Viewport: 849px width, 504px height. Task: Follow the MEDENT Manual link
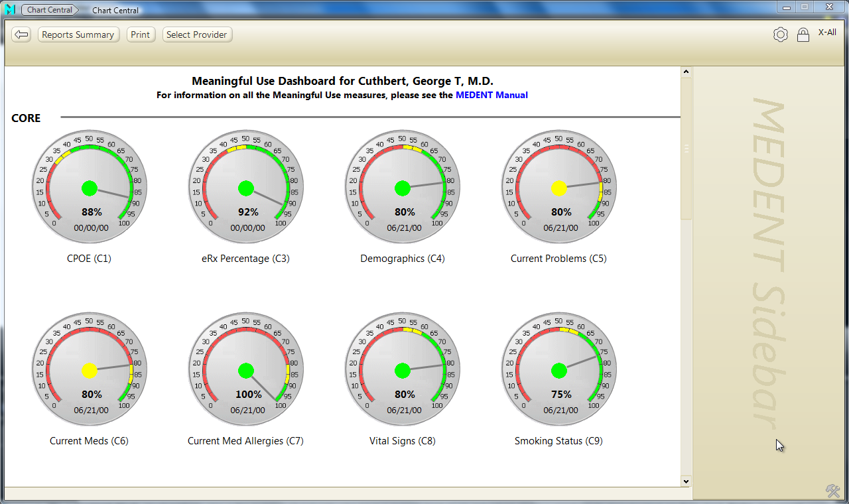pos(491,95)
